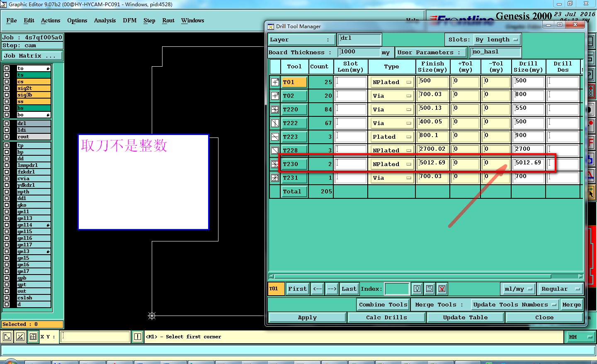Toggle the 'tp' layer checkbox
Viewport: 597px width, 364px height.
click(7, 145)
